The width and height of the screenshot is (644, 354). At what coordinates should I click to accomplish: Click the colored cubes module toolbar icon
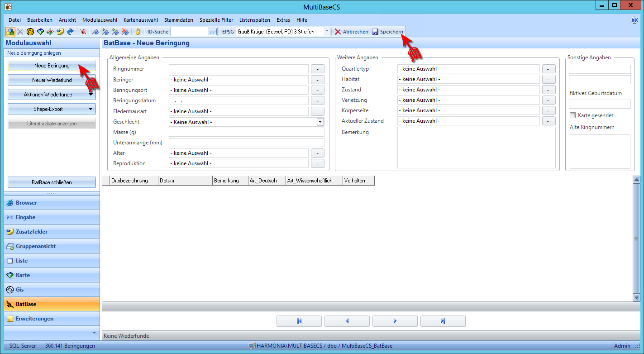pos(10,32)
